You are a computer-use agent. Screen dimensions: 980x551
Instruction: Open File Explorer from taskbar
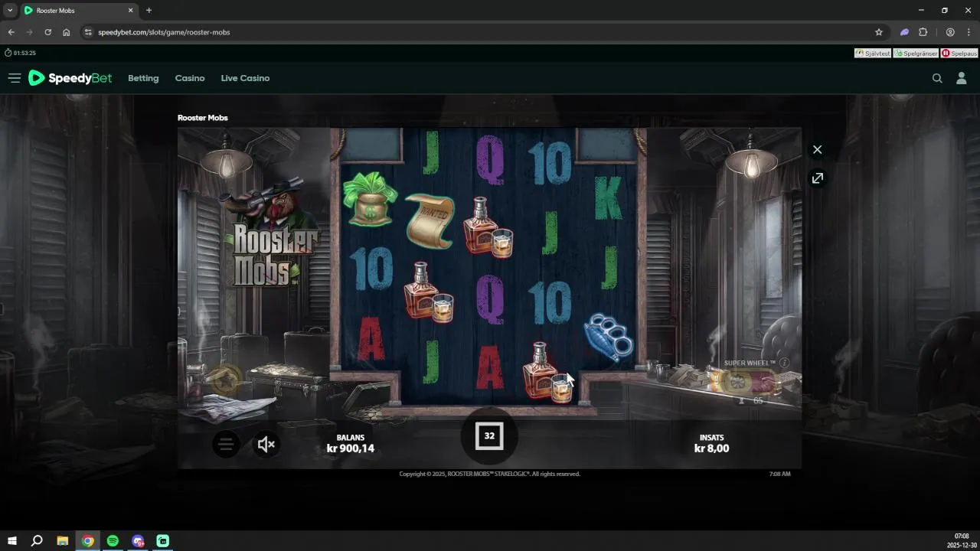click(63, 541)
